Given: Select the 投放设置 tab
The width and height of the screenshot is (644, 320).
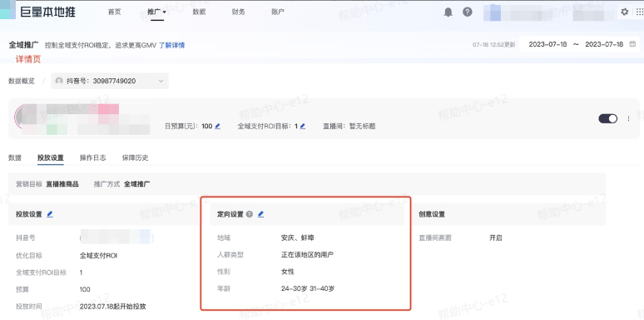Looking at the screenshot, I should click(51, 157).
